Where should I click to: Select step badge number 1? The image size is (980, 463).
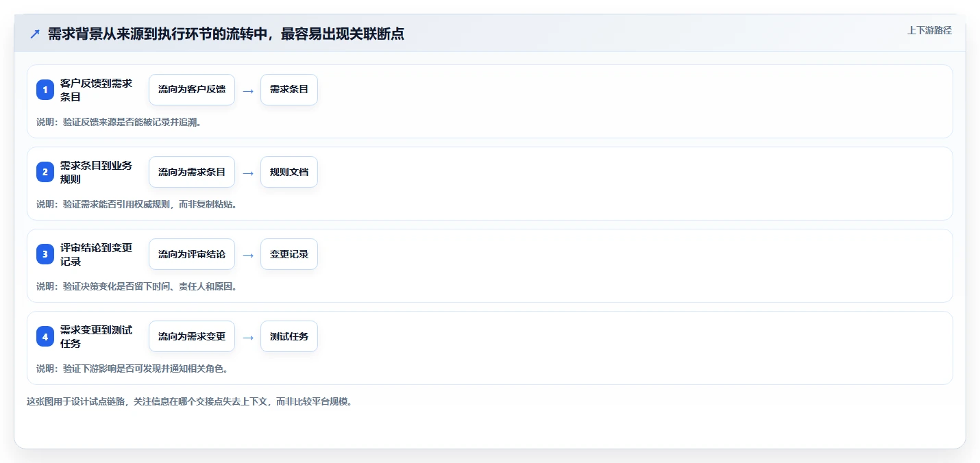point(45,90)
